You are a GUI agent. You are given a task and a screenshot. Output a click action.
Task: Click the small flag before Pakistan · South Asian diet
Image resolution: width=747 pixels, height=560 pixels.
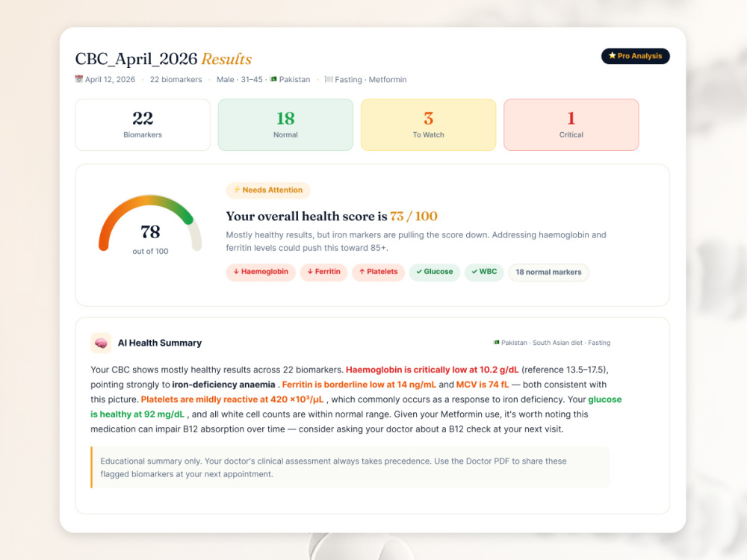pyautogui.click(x=497, y=343)
